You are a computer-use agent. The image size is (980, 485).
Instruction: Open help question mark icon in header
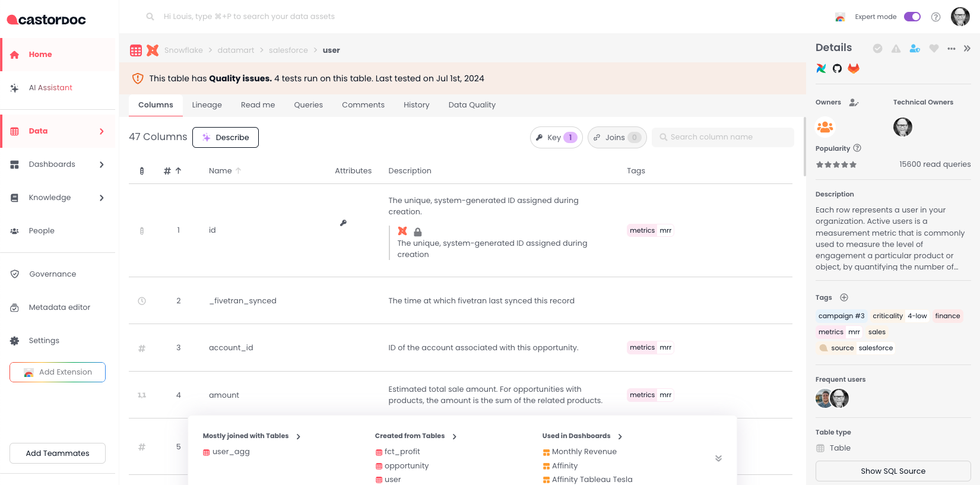point(936,17)
